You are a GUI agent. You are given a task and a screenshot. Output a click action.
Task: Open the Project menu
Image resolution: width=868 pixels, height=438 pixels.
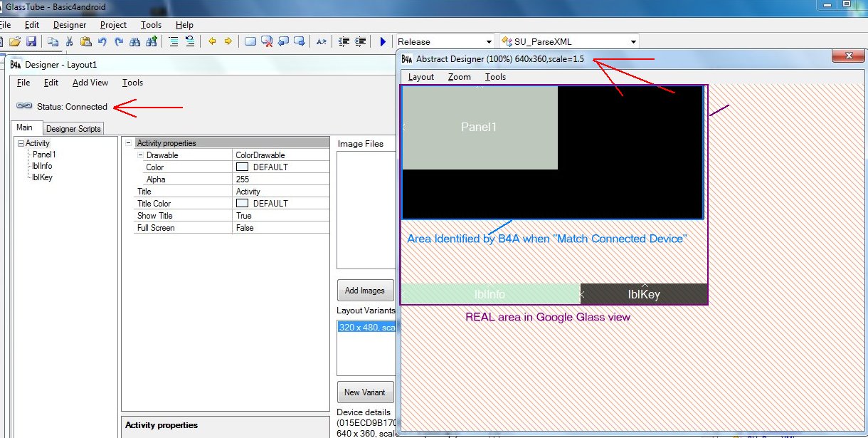click(113, 25)
